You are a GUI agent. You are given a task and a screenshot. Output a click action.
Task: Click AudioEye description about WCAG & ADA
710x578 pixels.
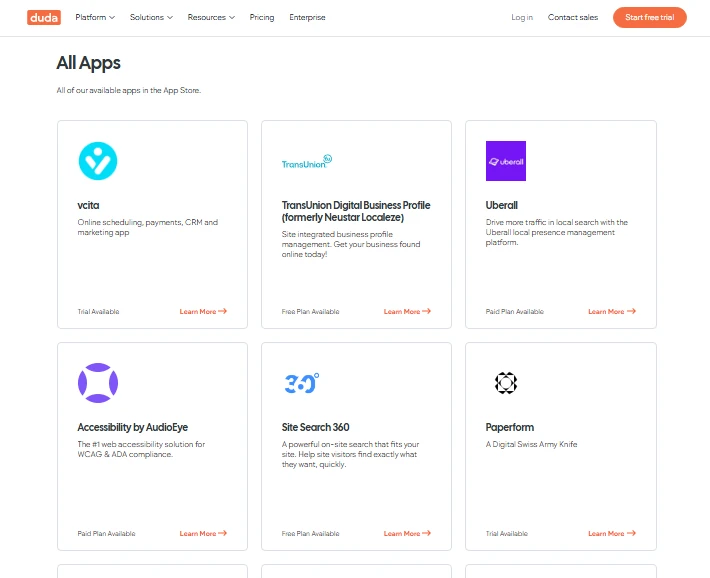tap(141, 449)
